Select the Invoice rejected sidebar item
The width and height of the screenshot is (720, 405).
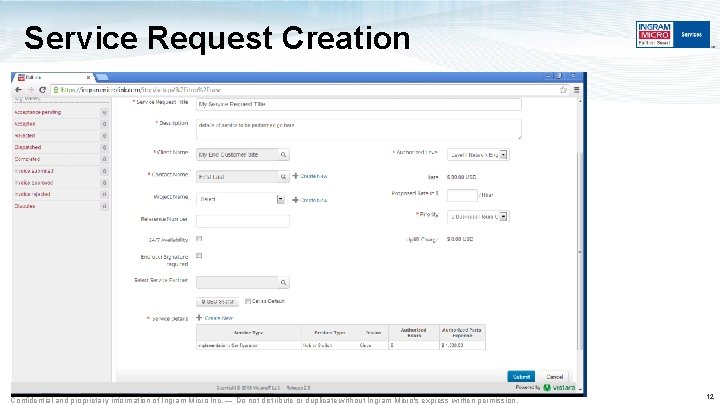tap(32, 194)
